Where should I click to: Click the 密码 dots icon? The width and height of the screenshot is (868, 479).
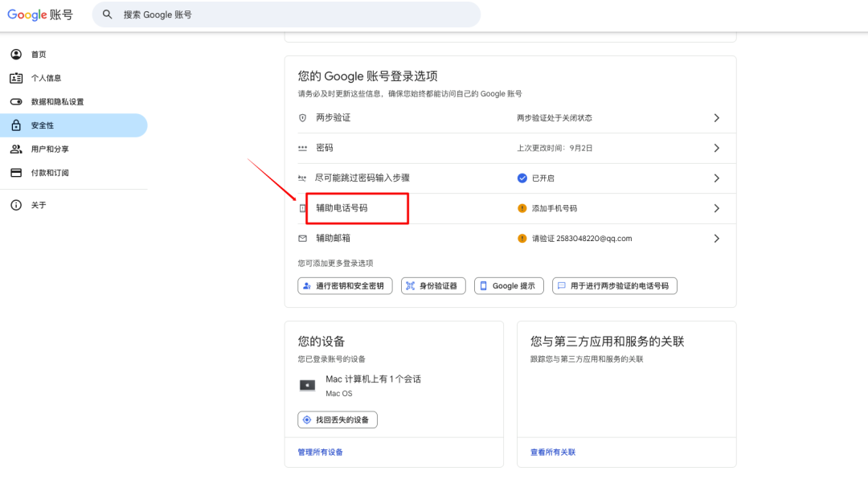click(302, 148)
